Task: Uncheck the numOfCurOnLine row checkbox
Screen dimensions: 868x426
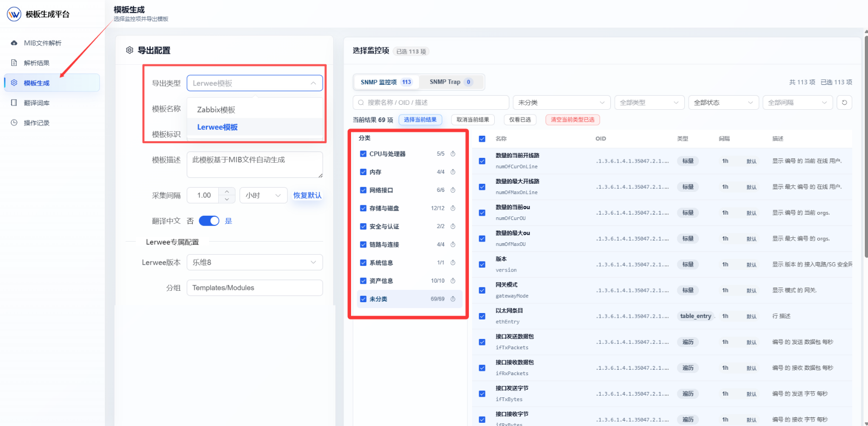Action: (x=482, y=161)
